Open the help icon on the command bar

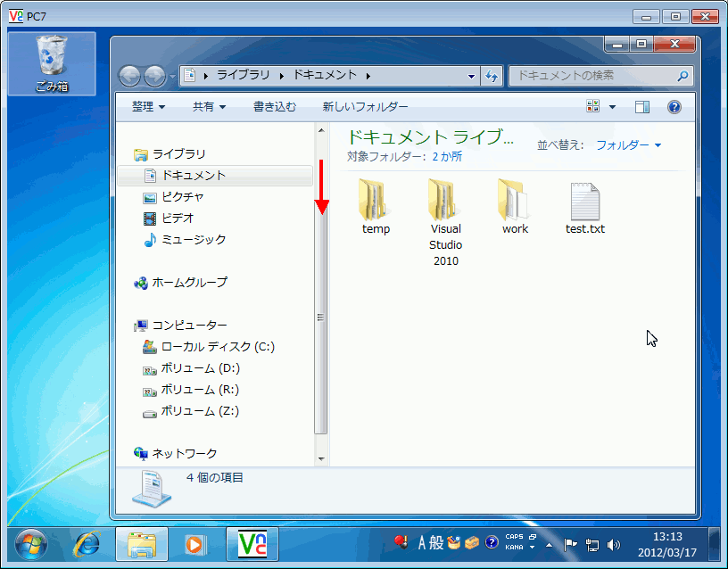pos(674,106)
